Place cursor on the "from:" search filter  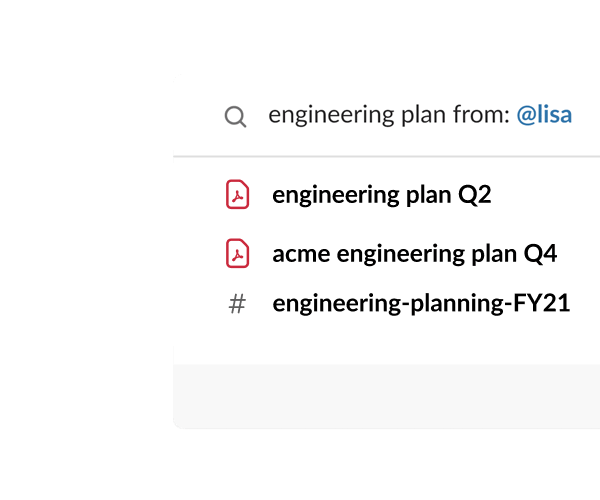[478, 115]
